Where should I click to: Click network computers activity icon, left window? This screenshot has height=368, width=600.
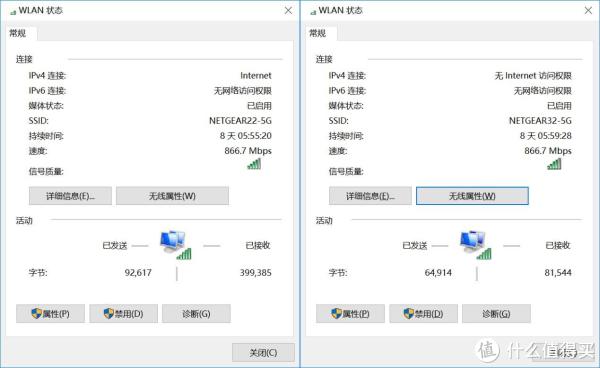pyautogui.click(x=175, y=245)
